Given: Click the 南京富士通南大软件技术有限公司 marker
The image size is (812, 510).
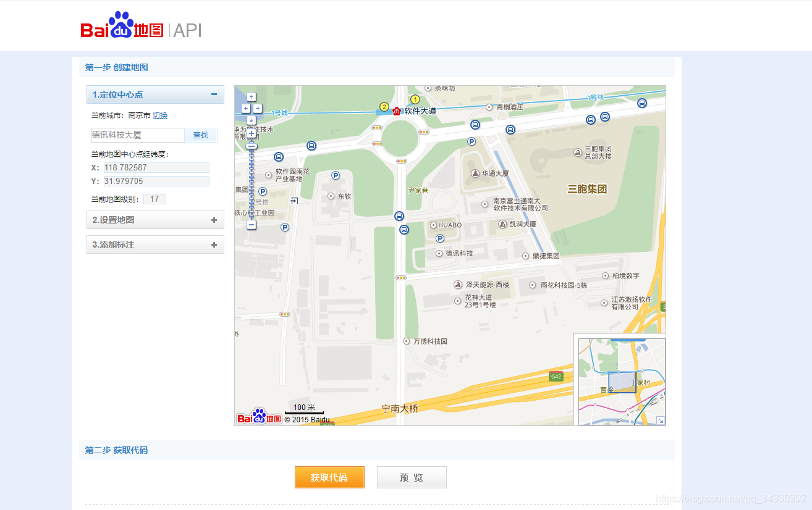Looking at the screenshot, I should 484,204.
